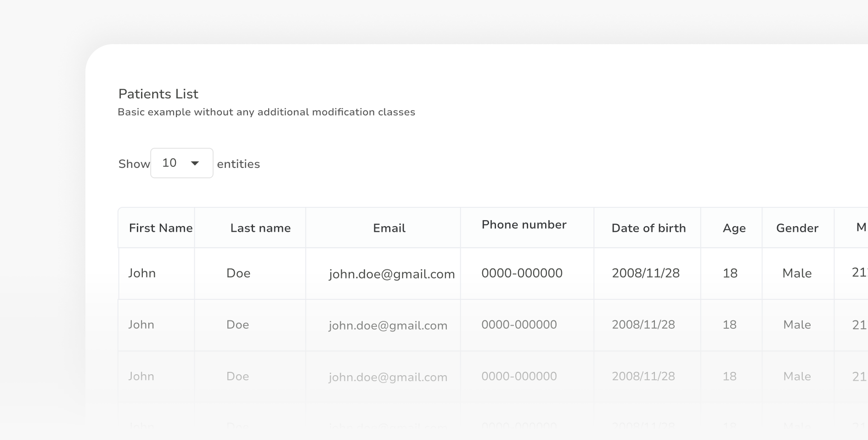
Task: Sort by Last name column header
Action: tap(260, 228)
